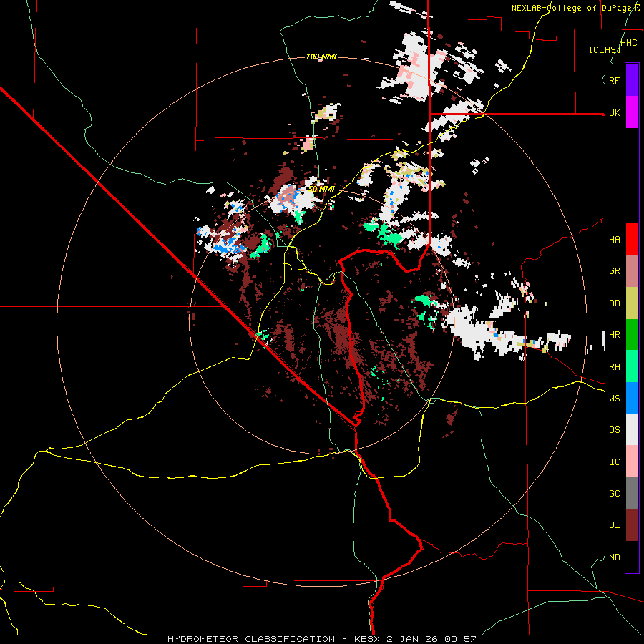
Task: Click the DS legend label
Action: [x=614, y=430]
